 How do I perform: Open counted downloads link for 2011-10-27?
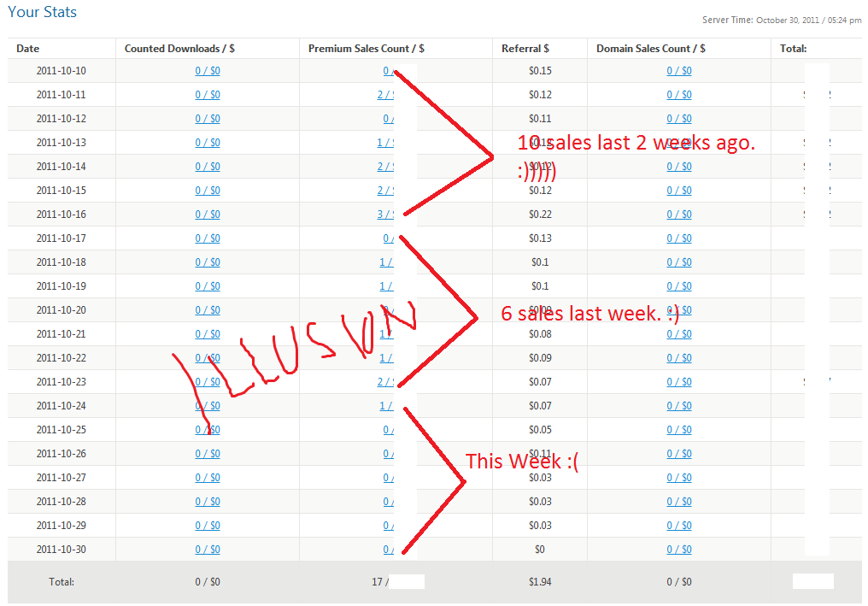208,478
